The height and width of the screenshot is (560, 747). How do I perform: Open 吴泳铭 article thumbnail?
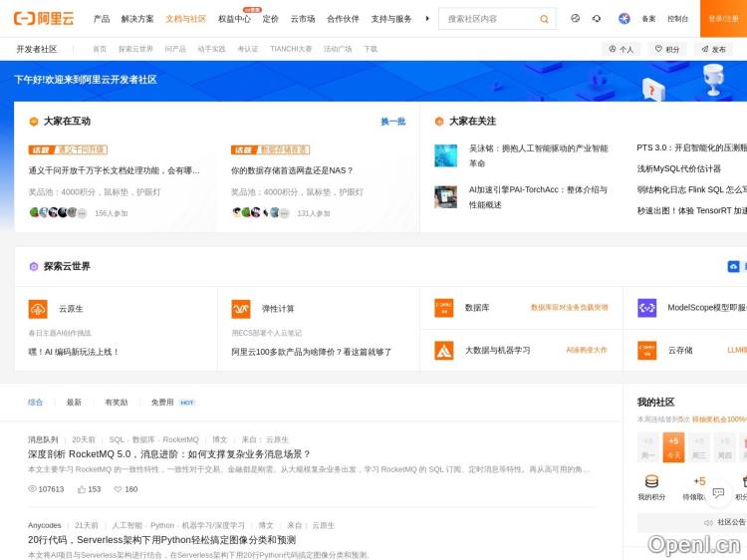pos(445,155)
